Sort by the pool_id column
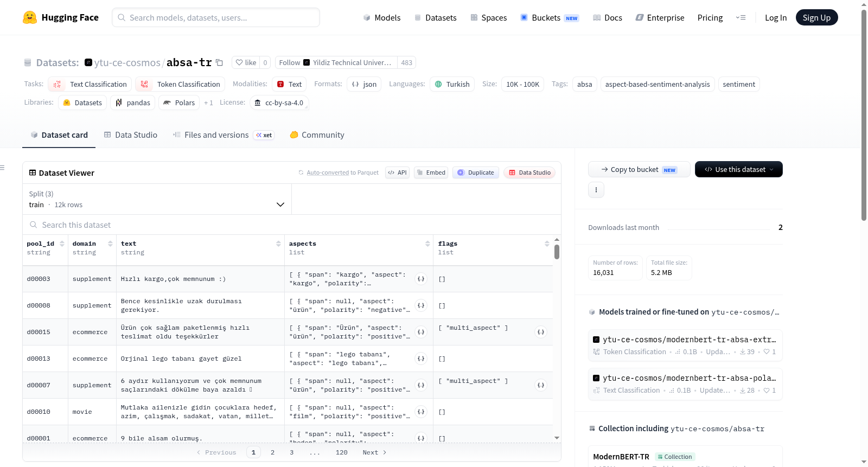The height and width of the screenshot is (467, 868). [62, 244]
